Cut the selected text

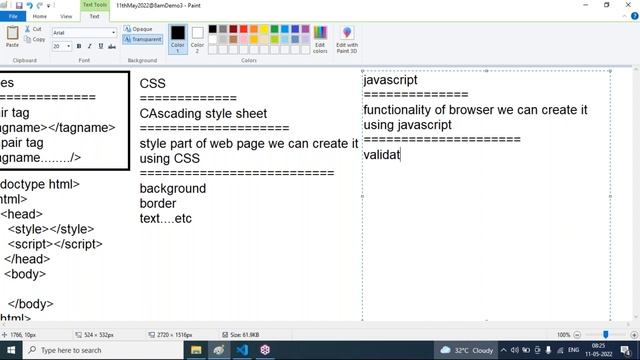tap(33, 29)
